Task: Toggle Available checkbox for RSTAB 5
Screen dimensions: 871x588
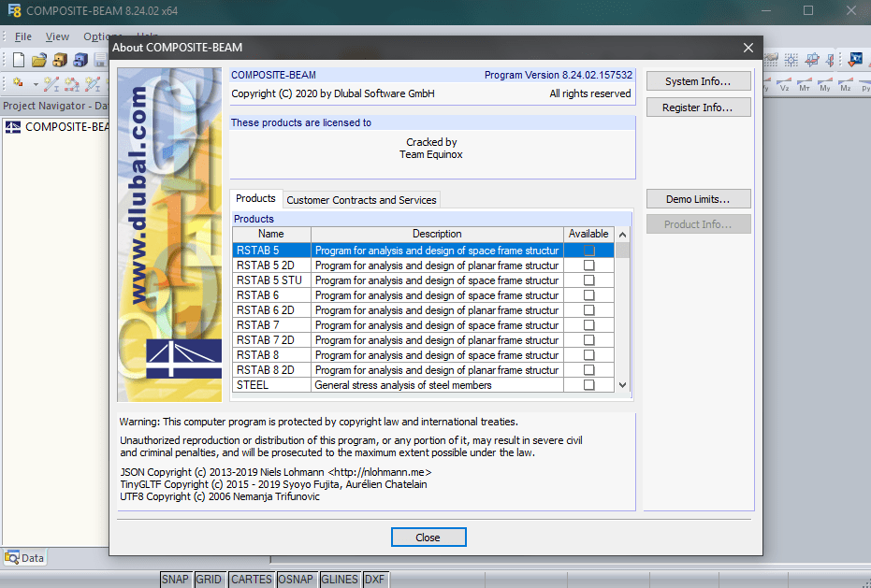Action: coord(588,251)
